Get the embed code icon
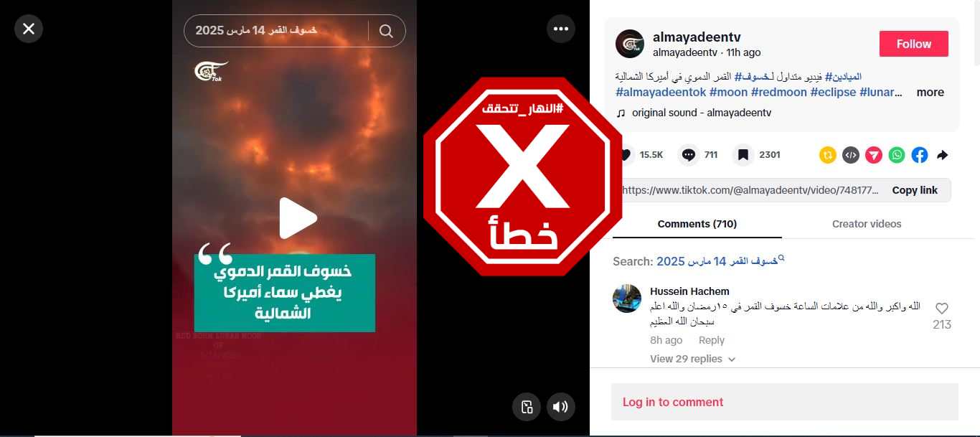980x437 pixels. coord(851,155)
